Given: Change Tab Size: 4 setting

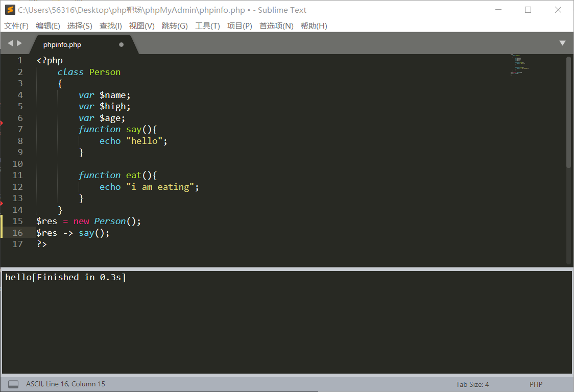Looking at the screenshot, I should coord(472,384).
